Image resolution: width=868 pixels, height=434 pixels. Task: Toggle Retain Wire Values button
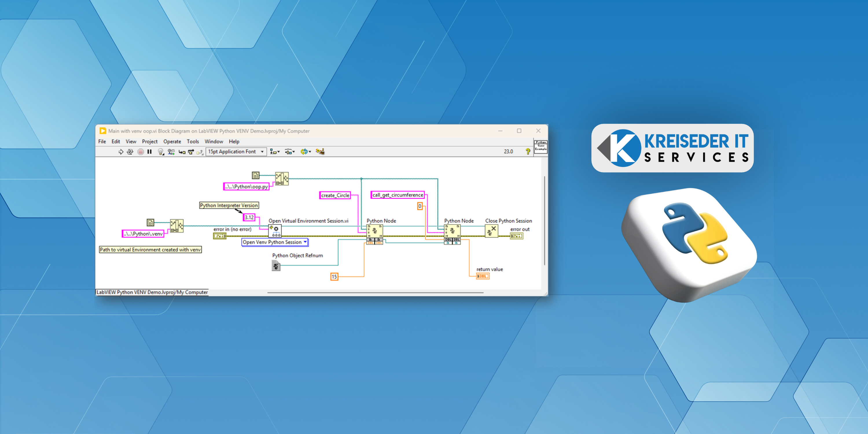[171, 152]
